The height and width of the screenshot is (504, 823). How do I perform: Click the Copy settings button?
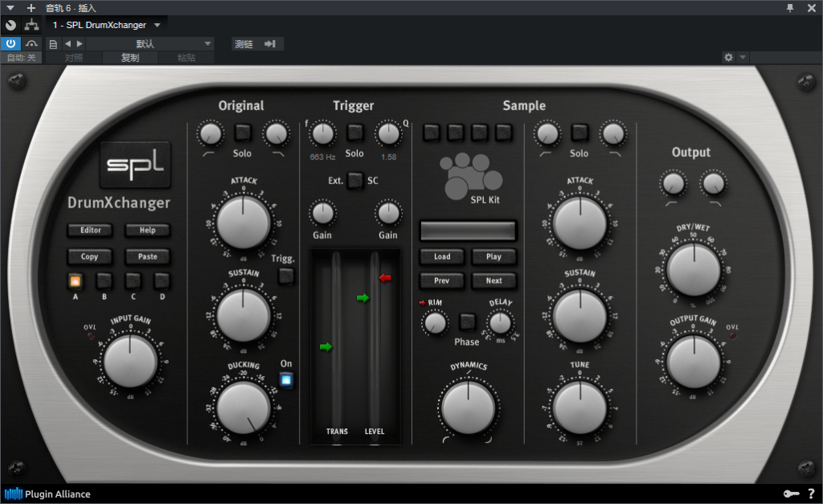(89, 256)
